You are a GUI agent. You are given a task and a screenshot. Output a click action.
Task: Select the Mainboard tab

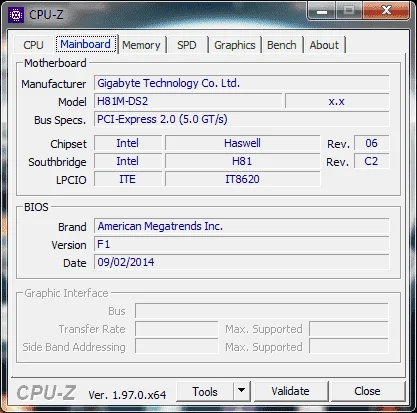(86, 44)
